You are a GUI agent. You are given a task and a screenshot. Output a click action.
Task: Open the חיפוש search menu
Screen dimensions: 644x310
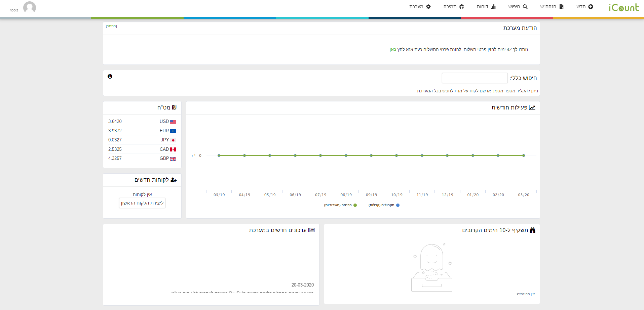coord(518,7)
